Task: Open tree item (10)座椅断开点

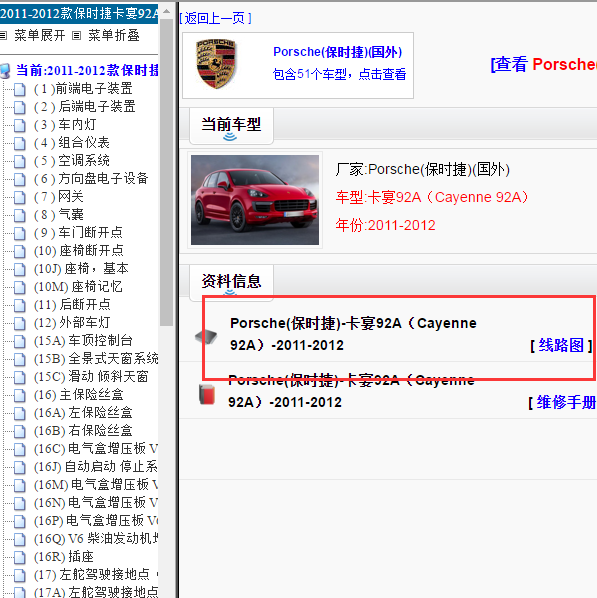Action: point(79,251)
